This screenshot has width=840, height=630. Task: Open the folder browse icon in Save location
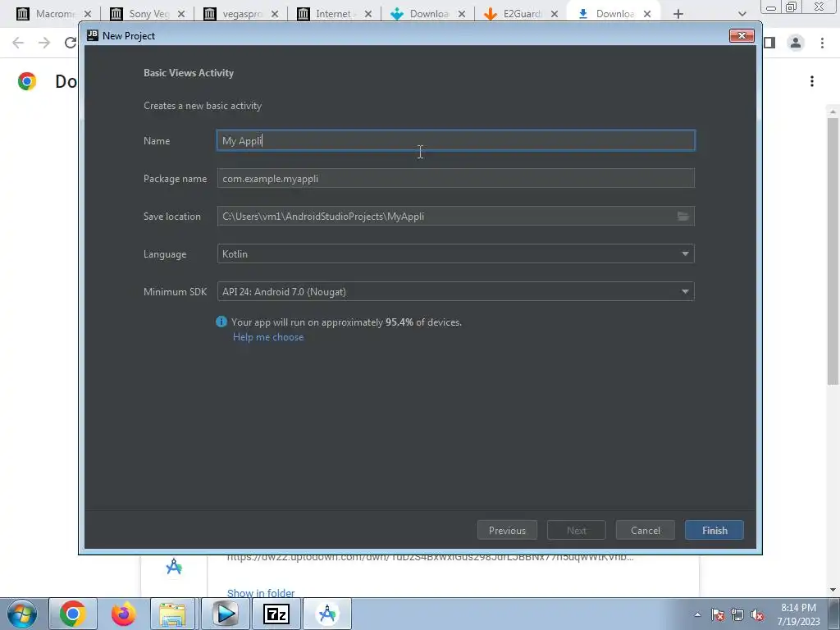coord(683,216)
